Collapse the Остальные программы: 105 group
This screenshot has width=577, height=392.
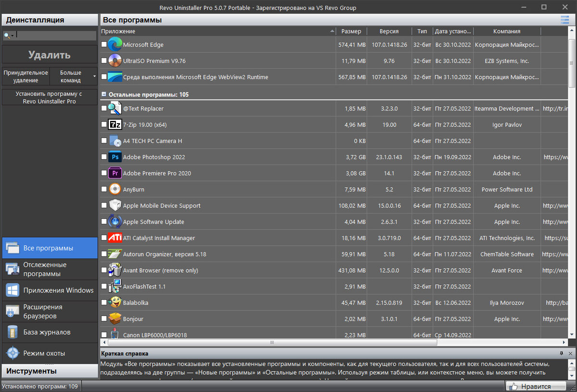[103, 95]
